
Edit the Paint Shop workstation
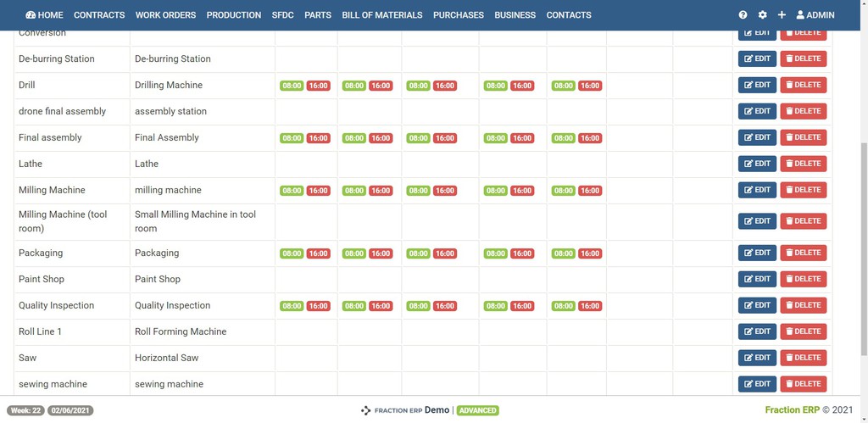coord(757,279)
